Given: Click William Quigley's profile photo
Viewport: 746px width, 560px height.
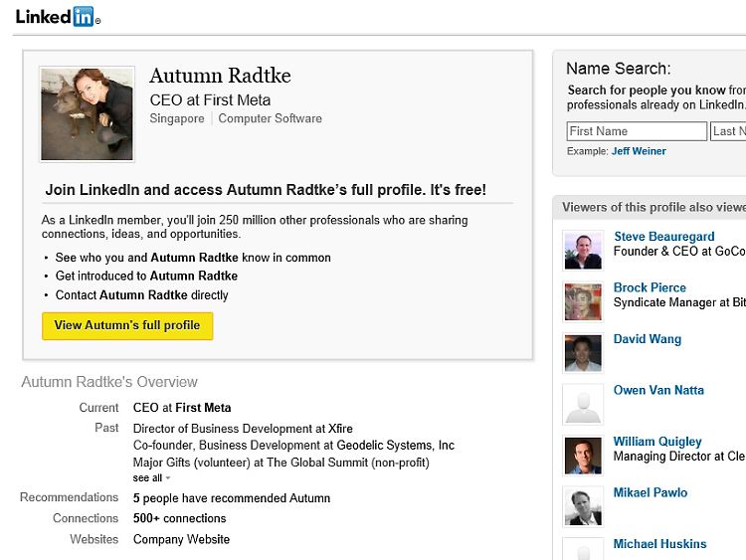Looking at the screenshot, I should tap(583, 456).
